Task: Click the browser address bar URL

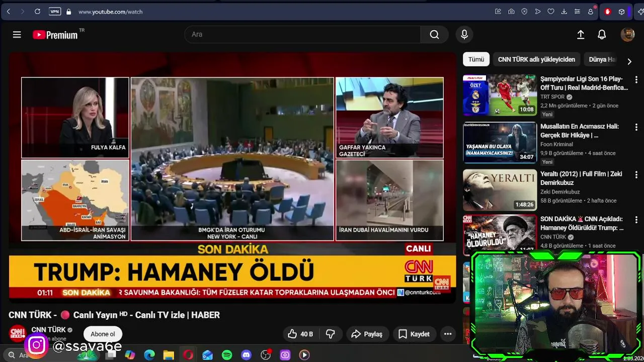Action: click(x=110, y=12)
